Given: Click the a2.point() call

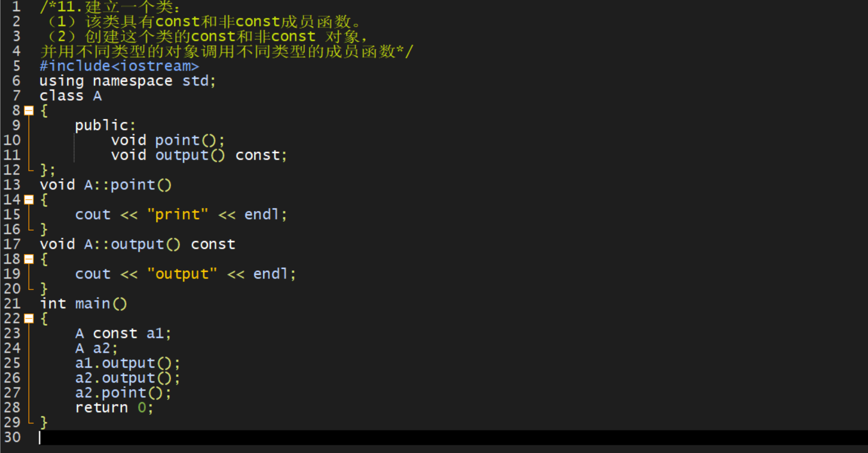Looking at the screenshot, I should tap(123, 393).
